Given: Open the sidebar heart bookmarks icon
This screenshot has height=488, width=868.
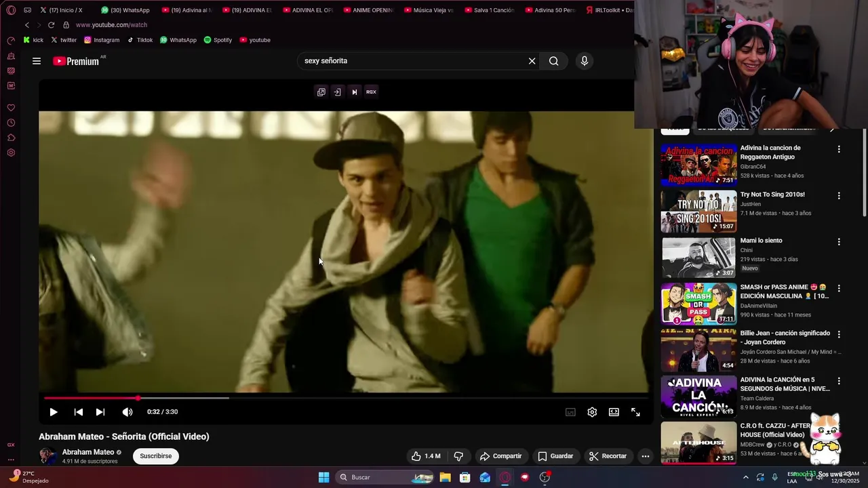Looking at the screenshot, I should pyautogui.click(x=11, y=108).
